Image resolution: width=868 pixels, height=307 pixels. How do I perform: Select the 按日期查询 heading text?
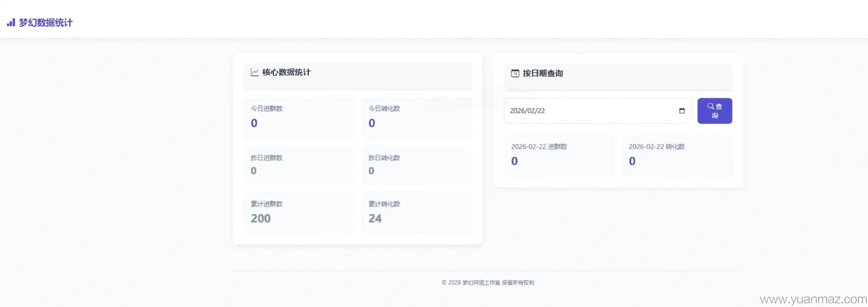(543, 74)
